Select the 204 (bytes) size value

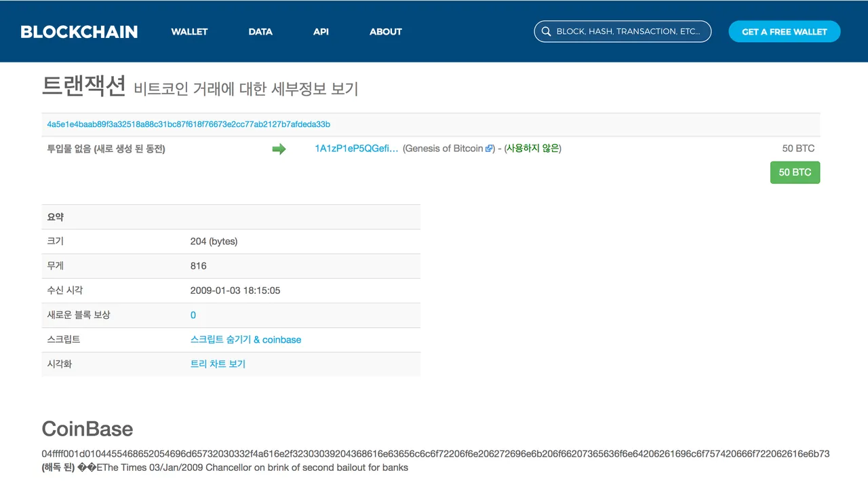click(x=214, y=242)
